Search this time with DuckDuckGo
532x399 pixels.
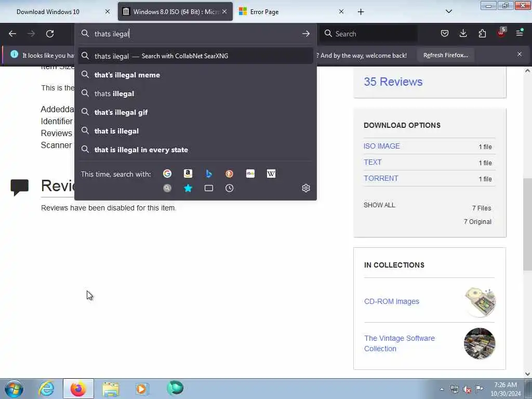click(229, 174)
